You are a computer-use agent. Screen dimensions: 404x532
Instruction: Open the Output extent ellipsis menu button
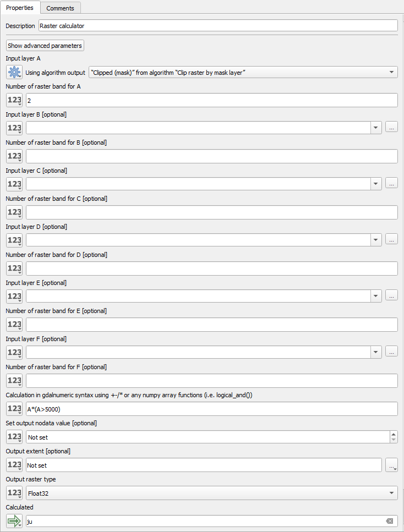pyautogui.click(x=391, y=465)
